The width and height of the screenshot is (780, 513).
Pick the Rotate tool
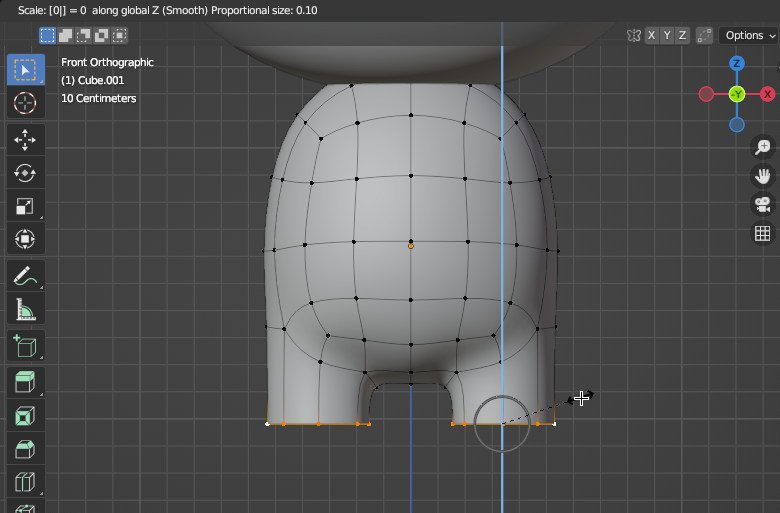click(x=25, y=173)
